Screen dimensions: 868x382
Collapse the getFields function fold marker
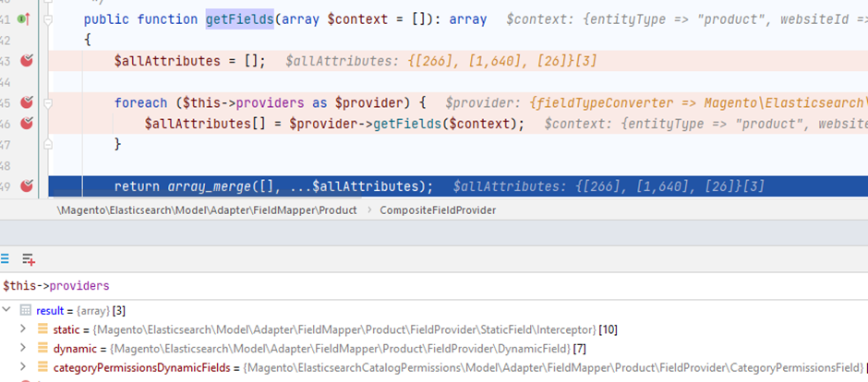(x=48, y=19)
